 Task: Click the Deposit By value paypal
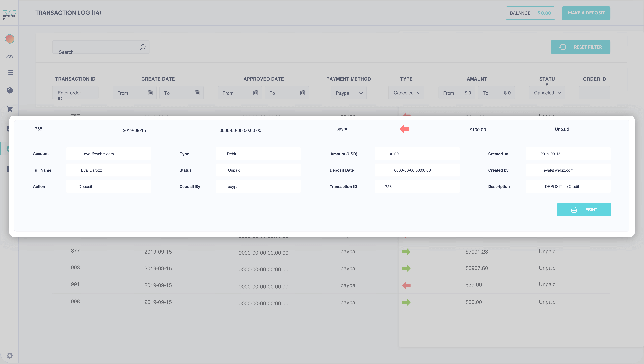(x=233, y=187)
